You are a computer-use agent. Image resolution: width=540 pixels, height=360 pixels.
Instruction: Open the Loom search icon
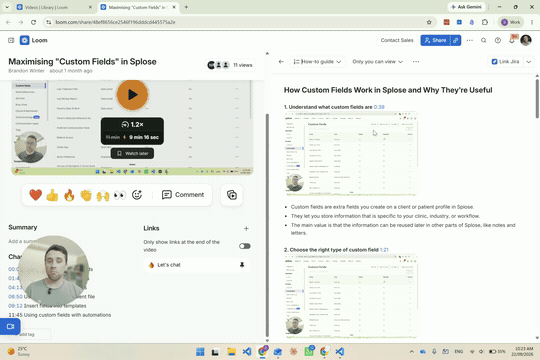pos(484,40)
